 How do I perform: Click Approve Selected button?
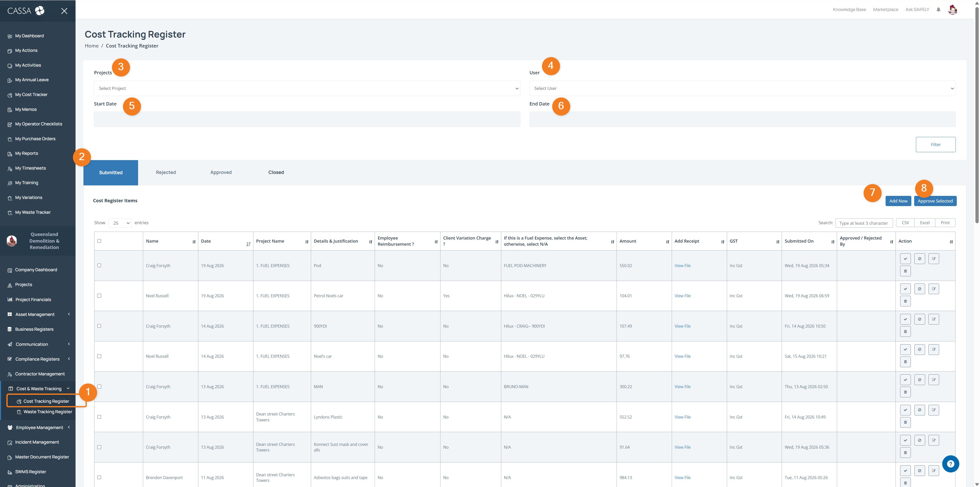935,201
